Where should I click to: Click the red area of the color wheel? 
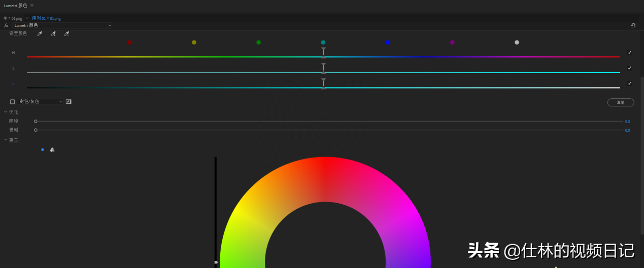coord(325,178)
